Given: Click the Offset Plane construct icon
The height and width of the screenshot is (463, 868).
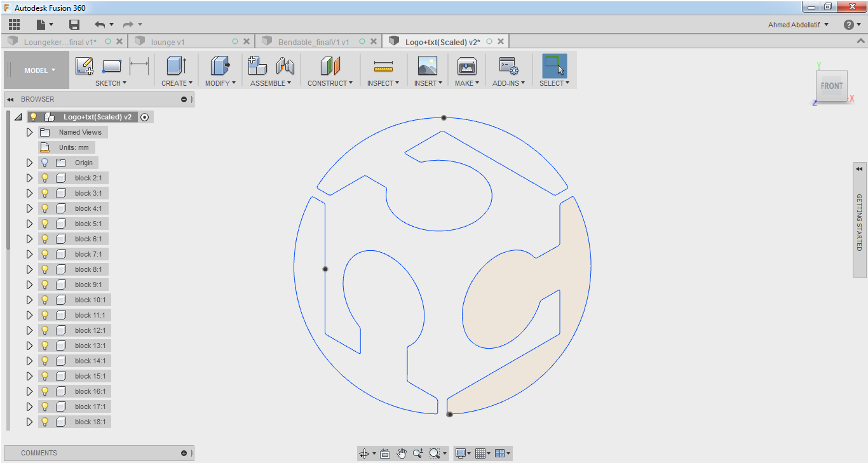Looking at the screenshot, I should 330,66.
